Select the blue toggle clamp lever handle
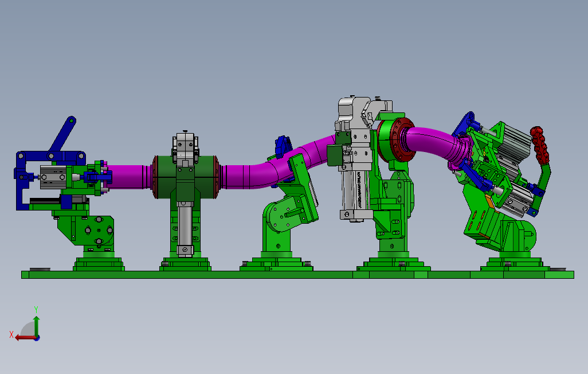Viewport: 588px width, 374px height. click(63, 134)
